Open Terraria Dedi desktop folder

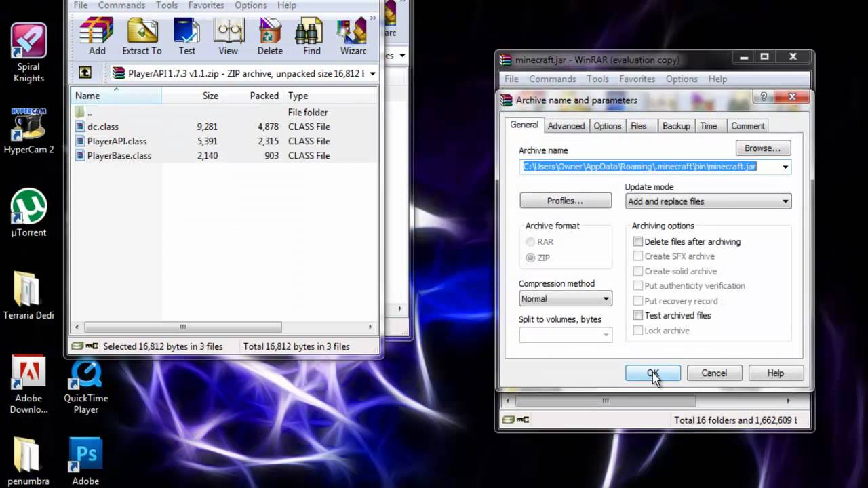[28, 295]
